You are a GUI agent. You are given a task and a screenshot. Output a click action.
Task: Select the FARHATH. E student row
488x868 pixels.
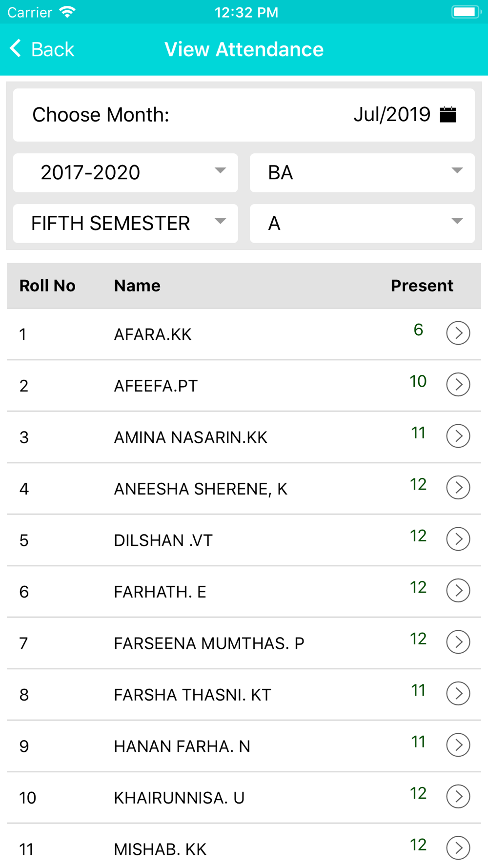tap(160, 592)
